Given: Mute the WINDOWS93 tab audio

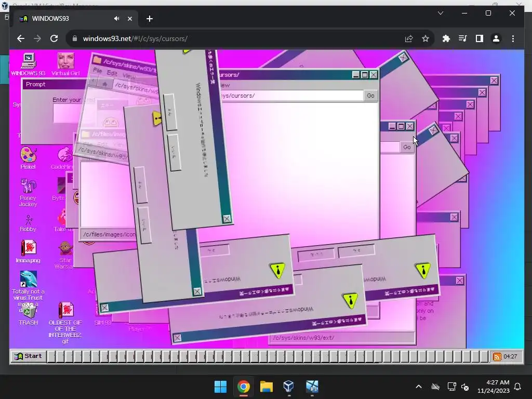Looking at the screenshot, I should tap(117, 19).
